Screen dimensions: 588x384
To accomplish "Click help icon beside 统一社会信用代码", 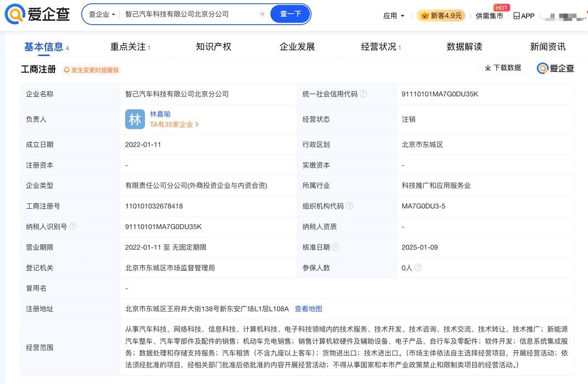I will tap(363, 94).
